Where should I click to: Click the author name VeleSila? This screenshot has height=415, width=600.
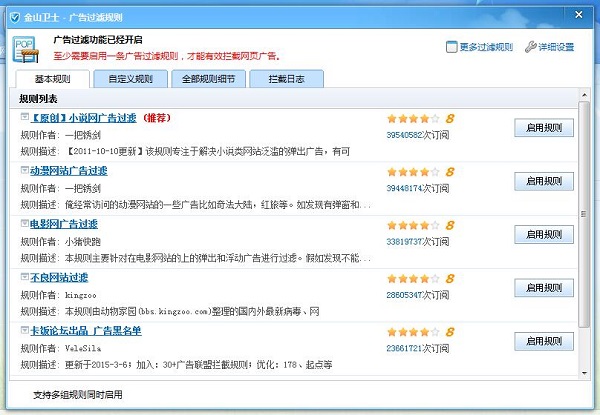[x=83, y=348]
